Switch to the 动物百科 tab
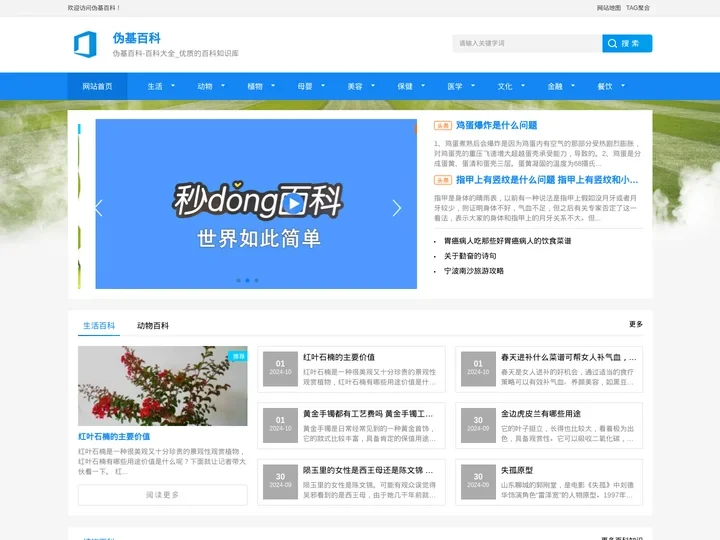 (x=153, y=326)
